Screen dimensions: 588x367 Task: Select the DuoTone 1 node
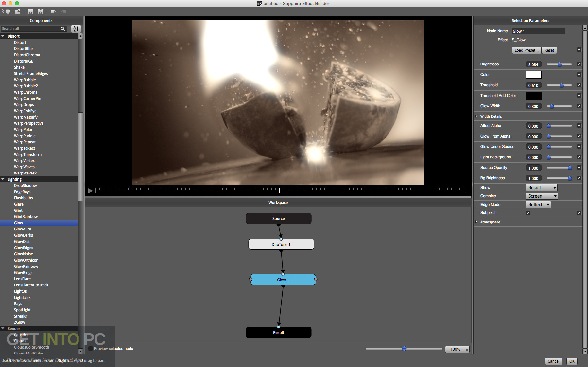coord(281,244)
